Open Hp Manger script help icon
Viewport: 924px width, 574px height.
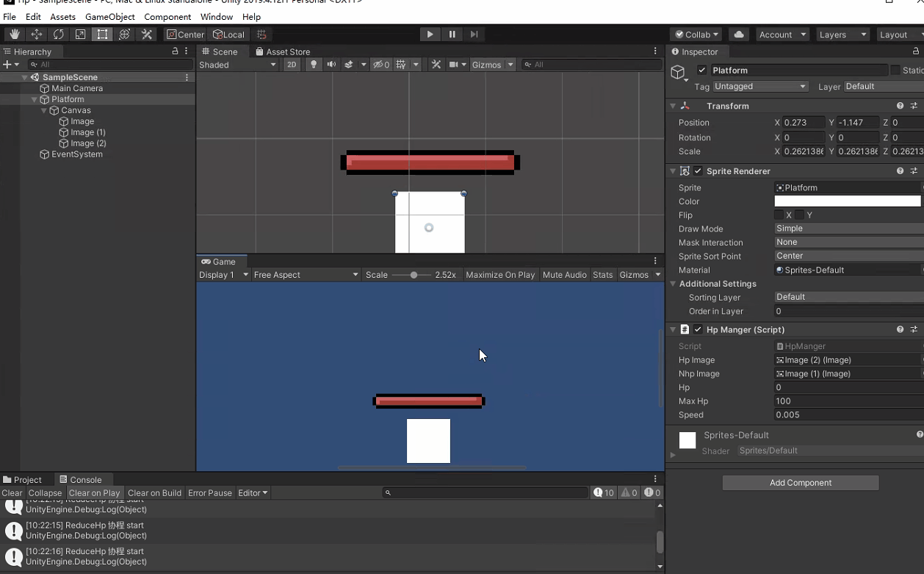pos(900,330)
